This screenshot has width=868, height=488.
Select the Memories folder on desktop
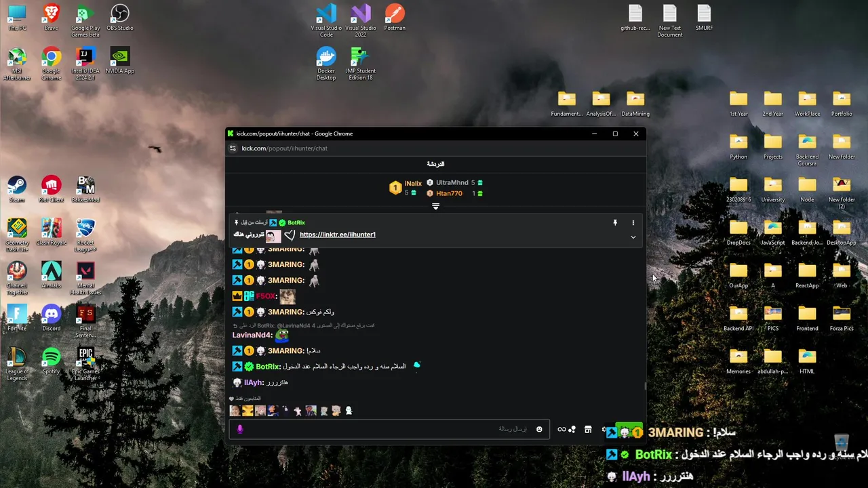[x=738, y=361]
